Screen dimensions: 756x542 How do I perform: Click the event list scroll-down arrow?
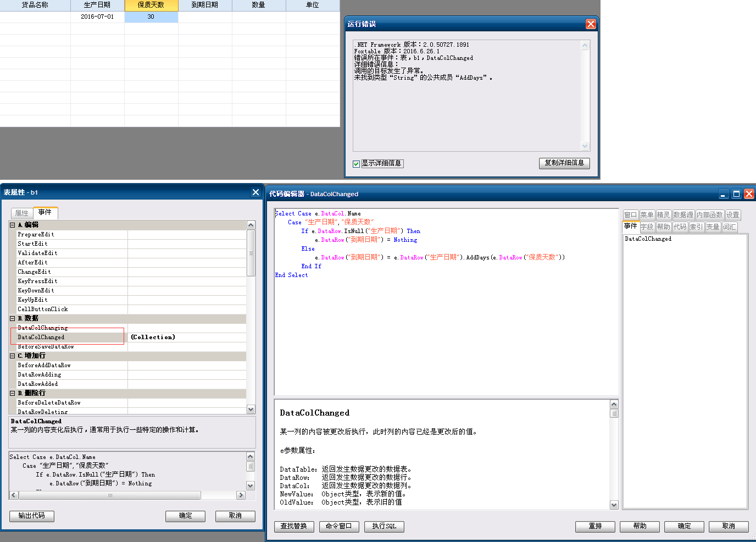(x=251, y=409)
